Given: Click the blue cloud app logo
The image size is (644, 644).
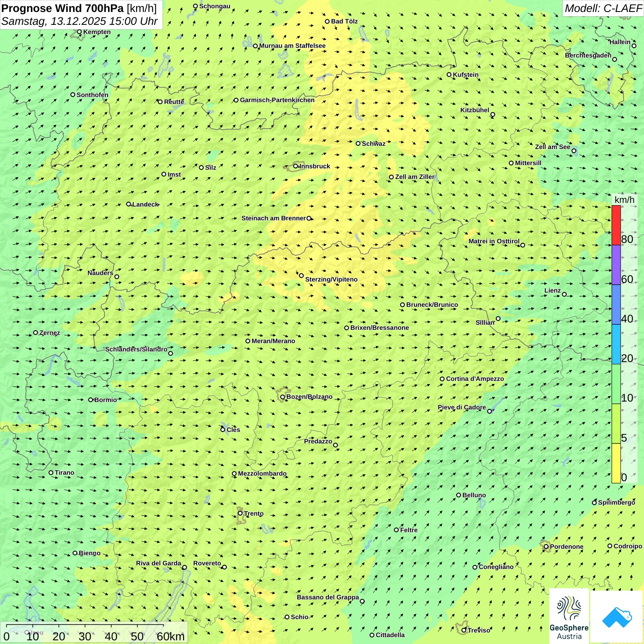Looking at the screenshot, I should (617, 617).
